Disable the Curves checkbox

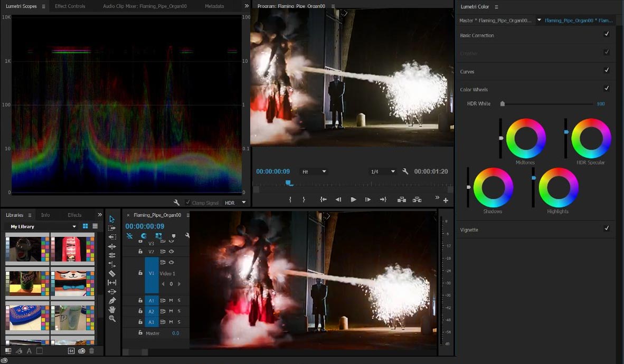click(607, 70)
